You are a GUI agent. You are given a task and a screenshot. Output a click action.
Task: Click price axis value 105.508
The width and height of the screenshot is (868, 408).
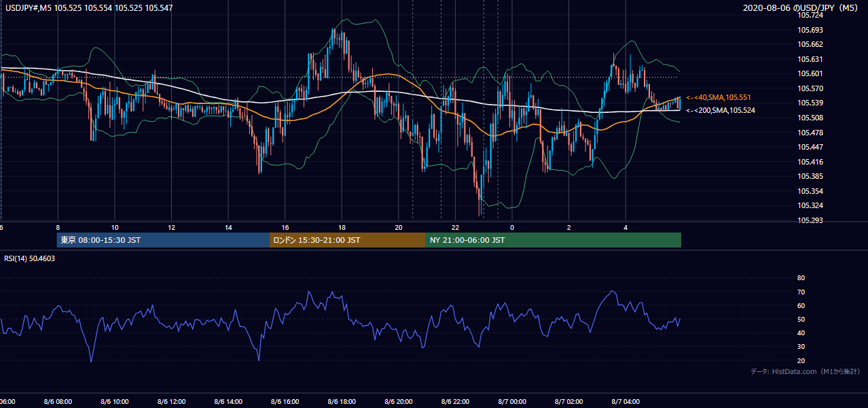pos(810,118)
